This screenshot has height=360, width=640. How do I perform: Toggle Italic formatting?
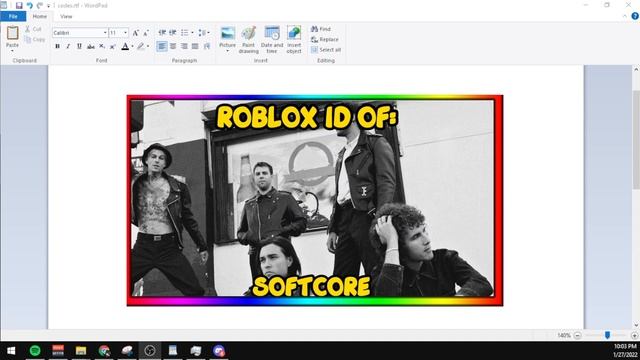tap(68, 46)
